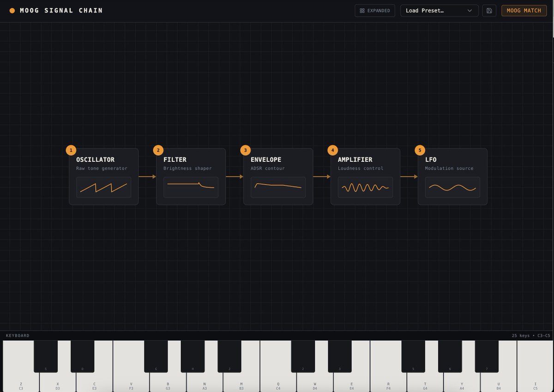
Task: Click the Envelope ADSR contour preview
Action: click(278, 187)
